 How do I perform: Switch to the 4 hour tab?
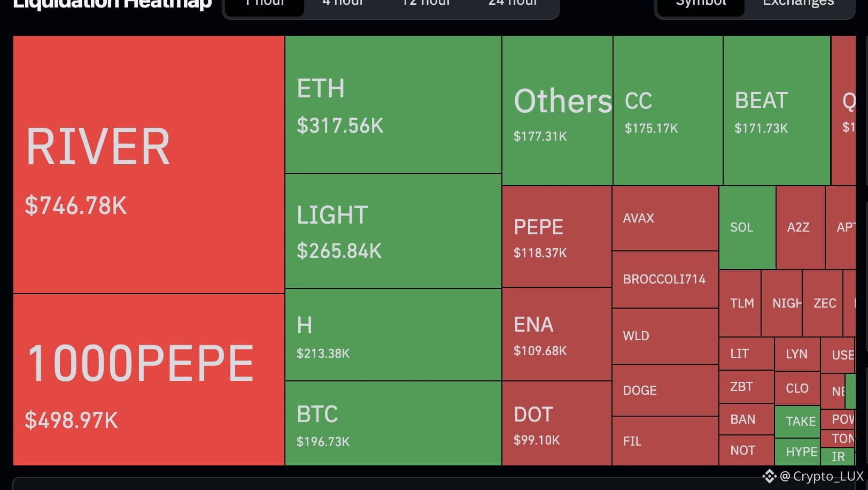tap(343, 4)
